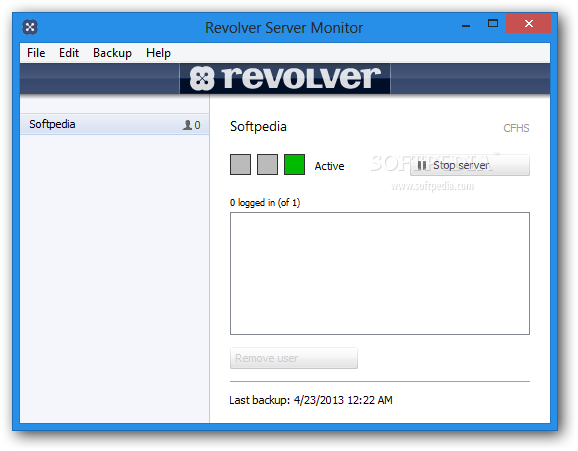Open the Backup menu
Screen dimensions: 578x451
pyautogui.click(x=112, y=53)
